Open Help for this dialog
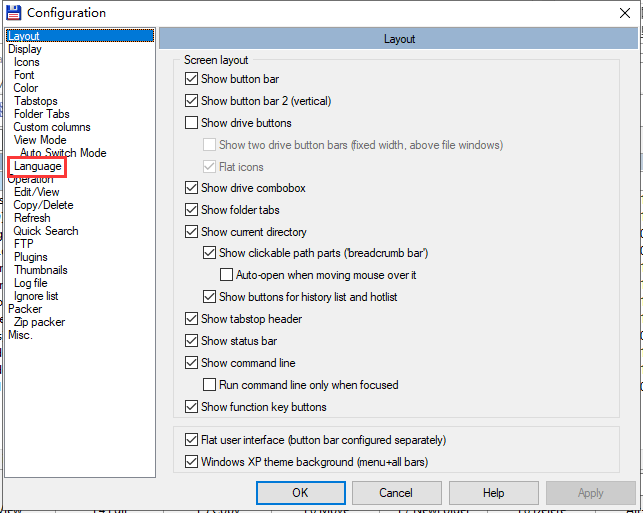This screenshot has width=643, height=513. click(x=493, y=493)
